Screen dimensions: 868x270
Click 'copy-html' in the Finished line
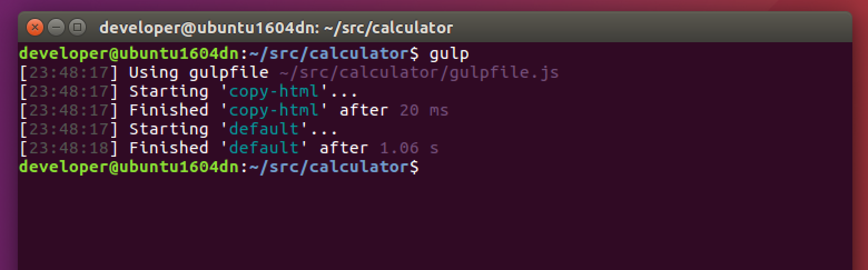274,111
